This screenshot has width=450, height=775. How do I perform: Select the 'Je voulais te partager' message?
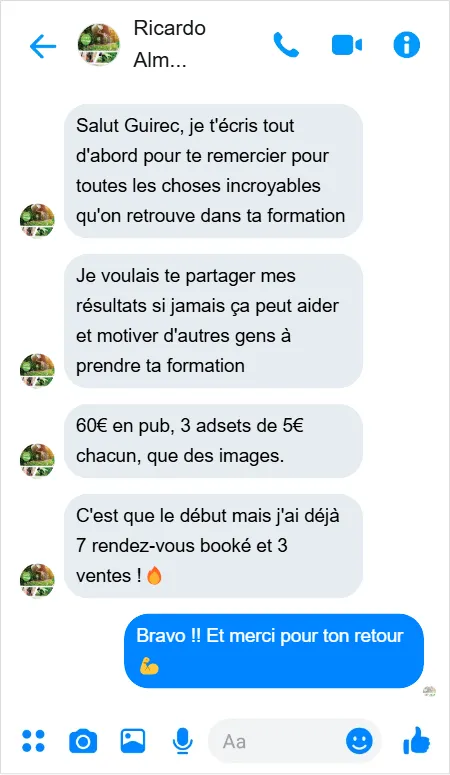click(x=213, y=321)
